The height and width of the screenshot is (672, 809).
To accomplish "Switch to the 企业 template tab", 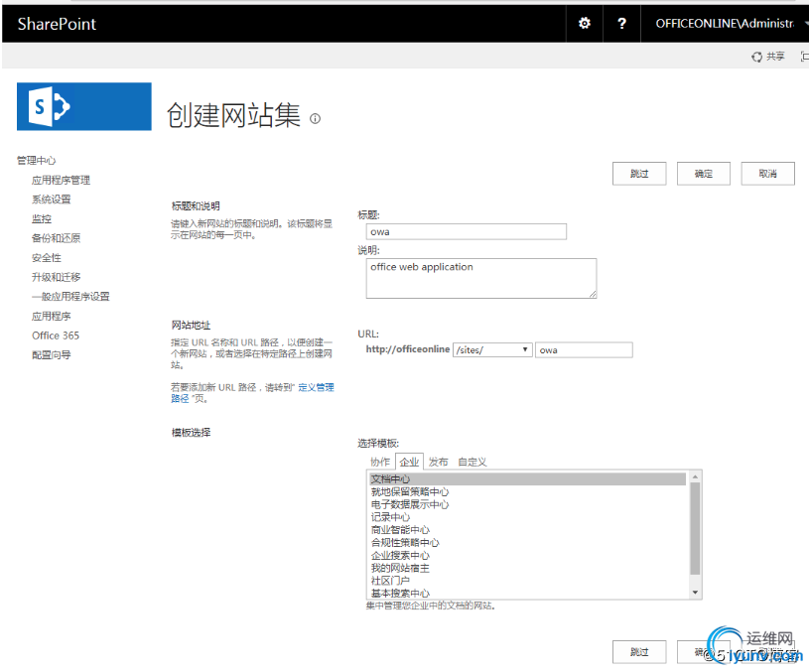I will [409, 462].
